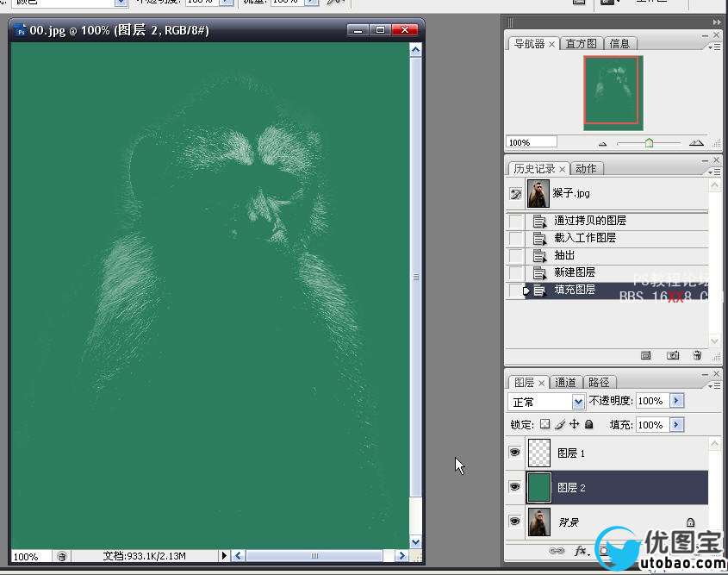Click the 图层 1 transparent thumbnail

click(x=539, y=453)
